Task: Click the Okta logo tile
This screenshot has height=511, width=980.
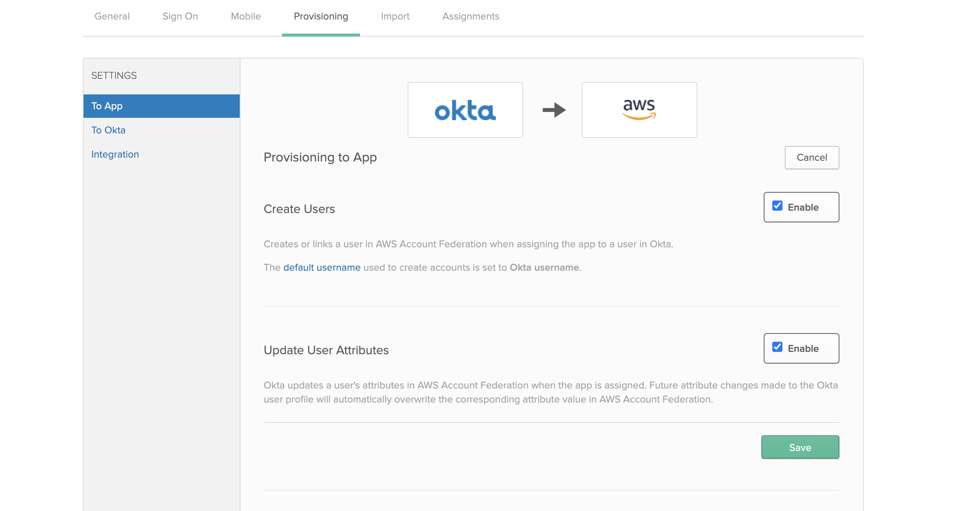Action: pos(465,110)
